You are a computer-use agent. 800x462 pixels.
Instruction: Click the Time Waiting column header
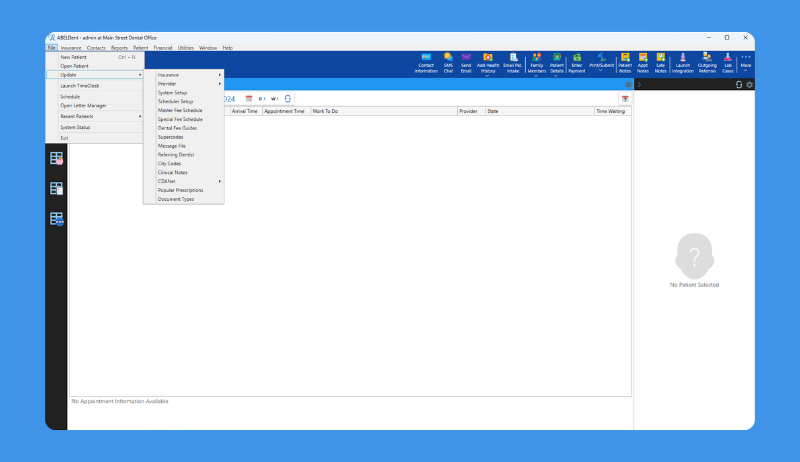[x=613, y=111]
